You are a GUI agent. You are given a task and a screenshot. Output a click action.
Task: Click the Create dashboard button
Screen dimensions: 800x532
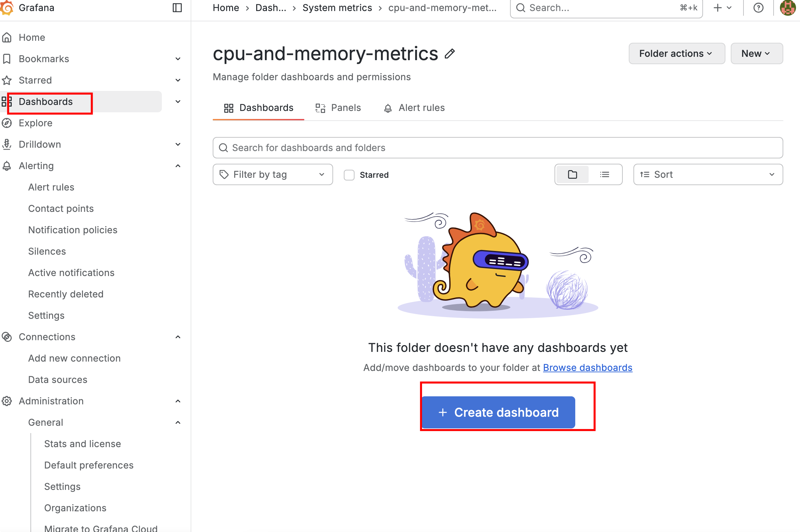point(498,412)
